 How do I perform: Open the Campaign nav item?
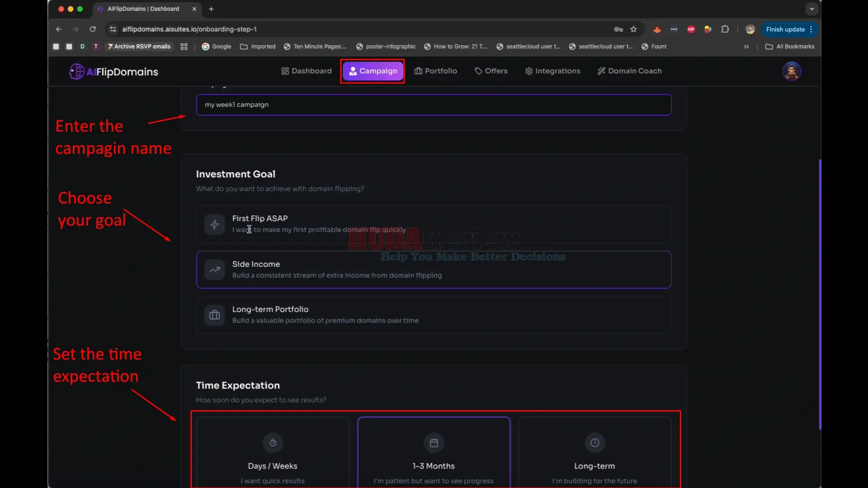click(373, 71)
